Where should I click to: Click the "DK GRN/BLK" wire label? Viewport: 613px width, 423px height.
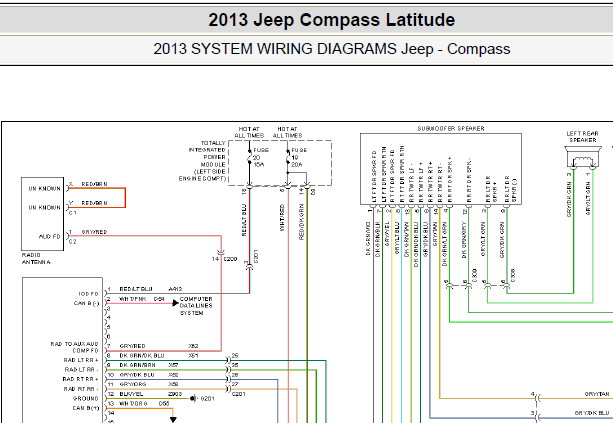tap(378, 239)
